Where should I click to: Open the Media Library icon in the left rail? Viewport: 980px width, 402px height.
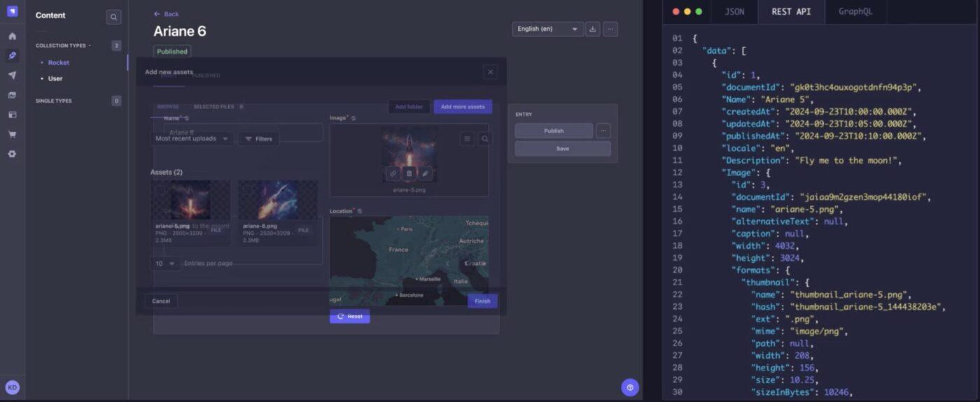click(12, 95)
